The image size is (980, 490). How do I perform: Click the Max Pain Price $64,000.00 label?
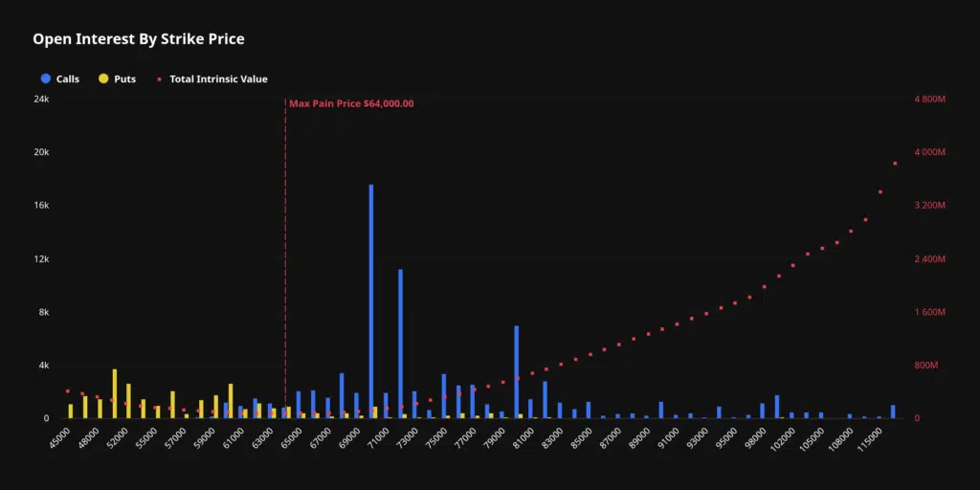(x=351, y=103)
